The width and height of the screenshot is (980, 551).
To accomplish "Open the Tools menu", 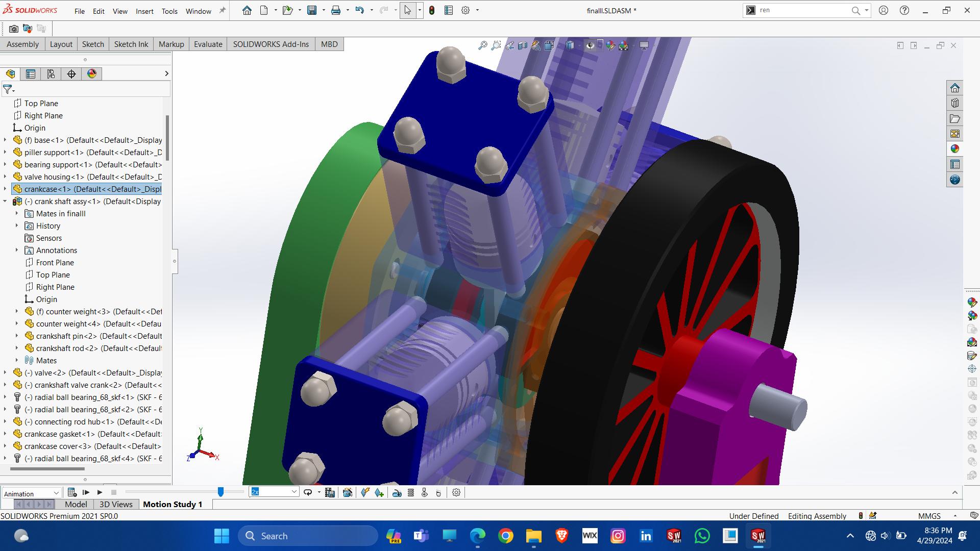I will [x=169, y=11].
